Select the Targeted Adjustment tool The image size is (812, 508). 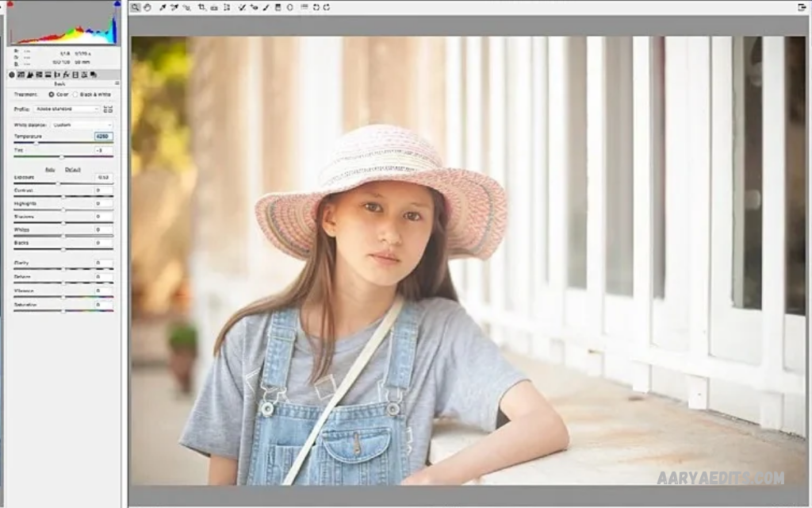tap(187, 7)
